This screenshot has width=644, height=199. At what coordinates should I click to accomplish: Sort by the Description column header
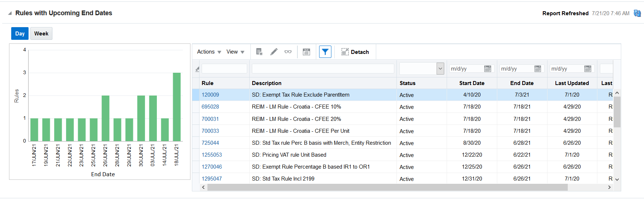pos(266,83)
